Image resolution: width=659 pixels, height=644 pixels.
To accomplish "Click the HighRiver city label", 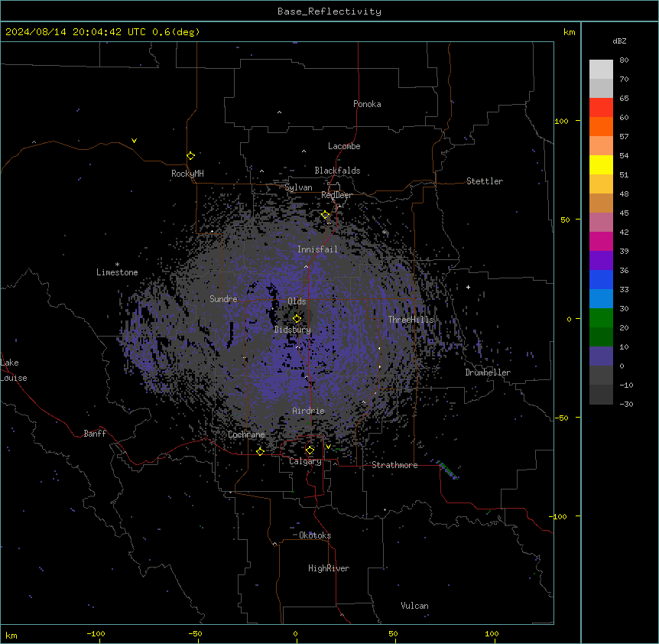I will pyautogui.click(x=328, y=568).
